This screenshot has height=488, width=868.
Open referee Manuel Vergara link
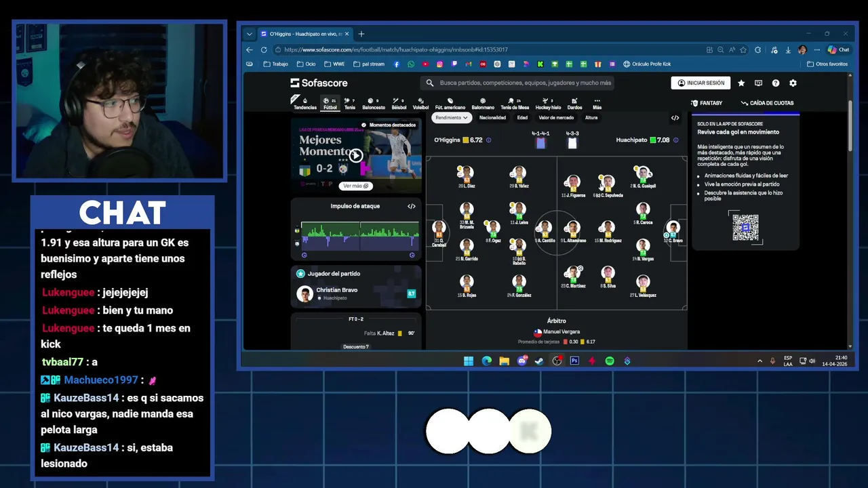[557, 332]
